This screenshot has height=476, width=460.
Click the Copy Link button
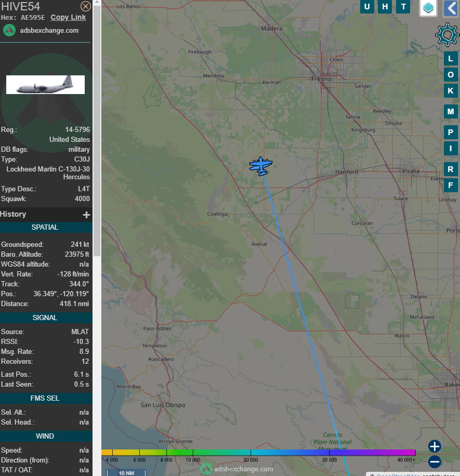pyautogui.click(x=68, y=17)
